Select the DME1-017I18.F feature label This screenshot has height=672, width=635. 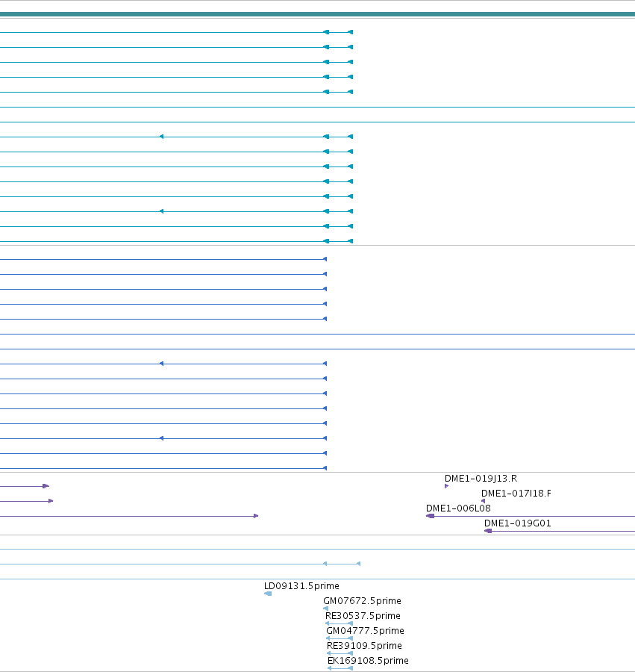click(516, 494)
